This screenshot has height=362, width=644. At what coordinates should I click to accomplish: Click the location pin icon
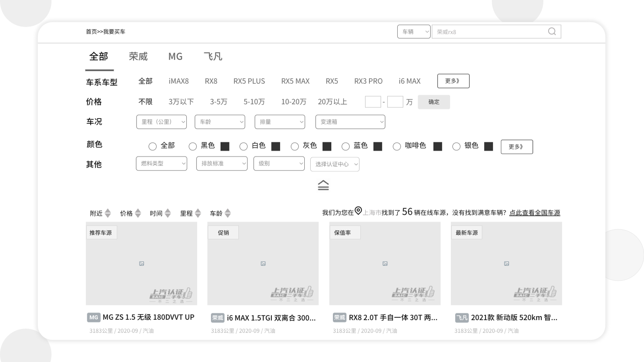(358, 210)
